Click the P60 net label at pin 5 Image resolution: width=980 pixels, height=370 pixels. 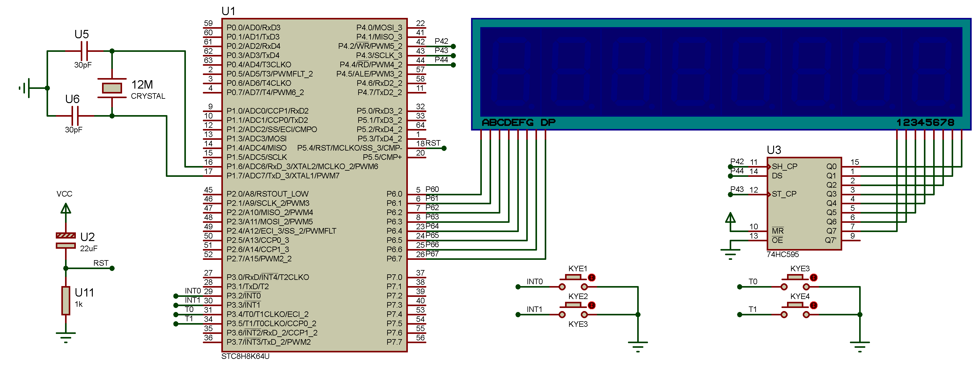tap(432, 189)
